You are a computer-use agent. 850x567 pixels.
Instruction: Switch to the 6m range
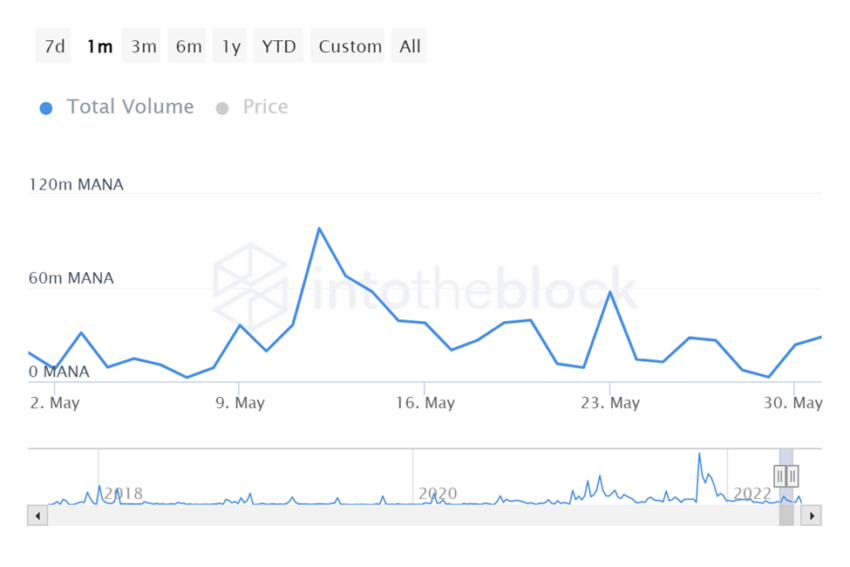pos(188,46)
